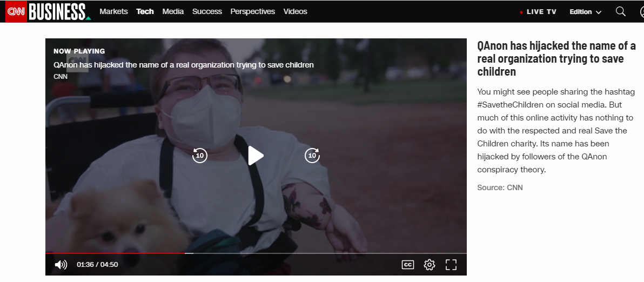Click the video title overlay text

click(184, 65)
